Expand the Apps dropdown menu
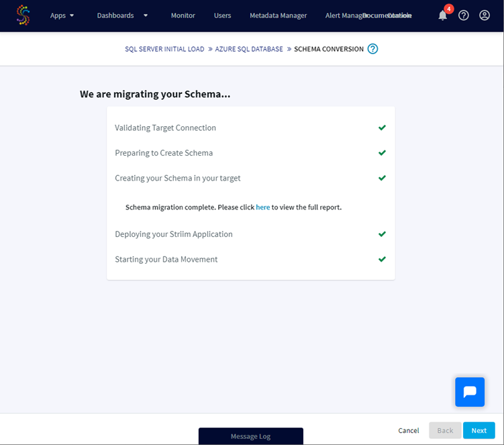The height and width of the screenshot is (445, 504). point(62,15)
